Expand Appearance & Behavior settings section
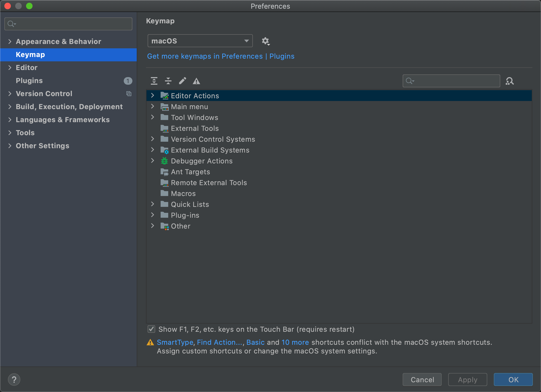 pos(10,42)
